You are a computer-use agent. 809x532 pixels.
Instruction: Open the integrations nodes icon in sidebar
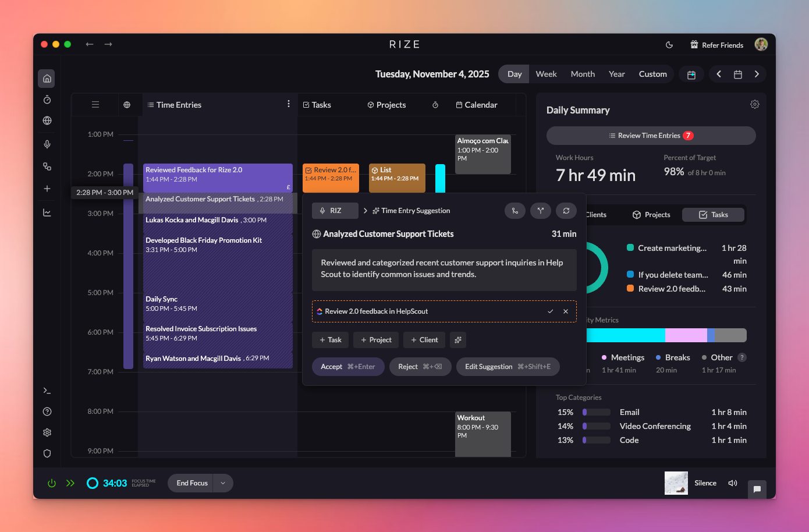(x=47, y=166)
